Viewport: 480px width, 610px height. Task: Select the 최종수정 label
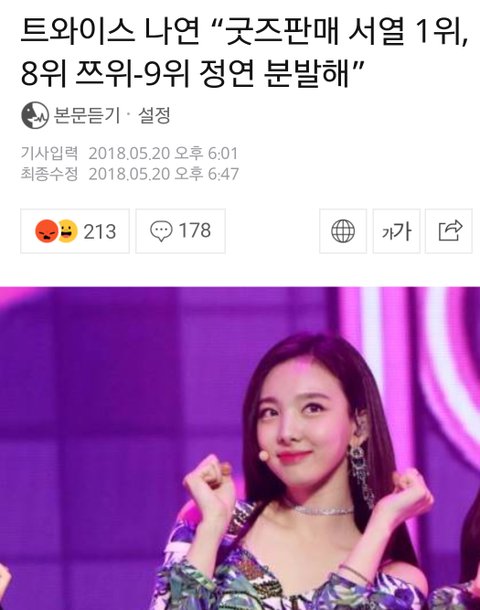tap(49, 174)
